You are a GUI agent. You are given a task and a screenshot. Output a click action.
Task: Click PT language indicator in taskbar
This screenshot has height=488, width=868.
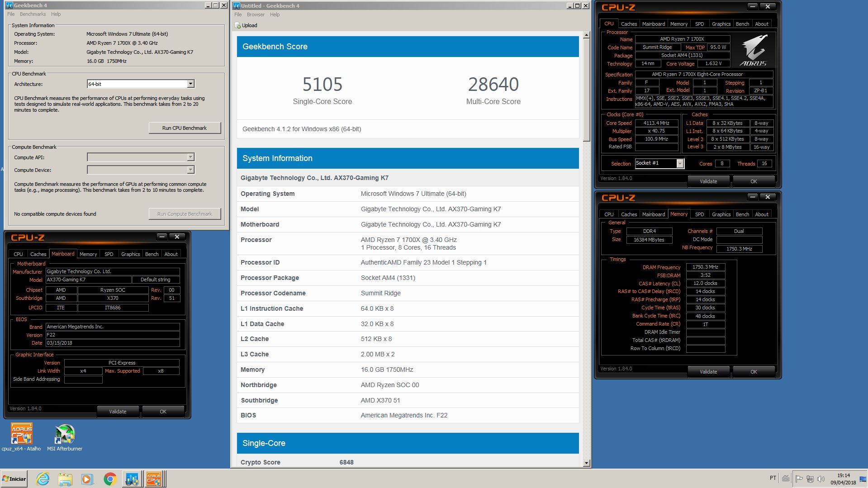pos(773,478)
